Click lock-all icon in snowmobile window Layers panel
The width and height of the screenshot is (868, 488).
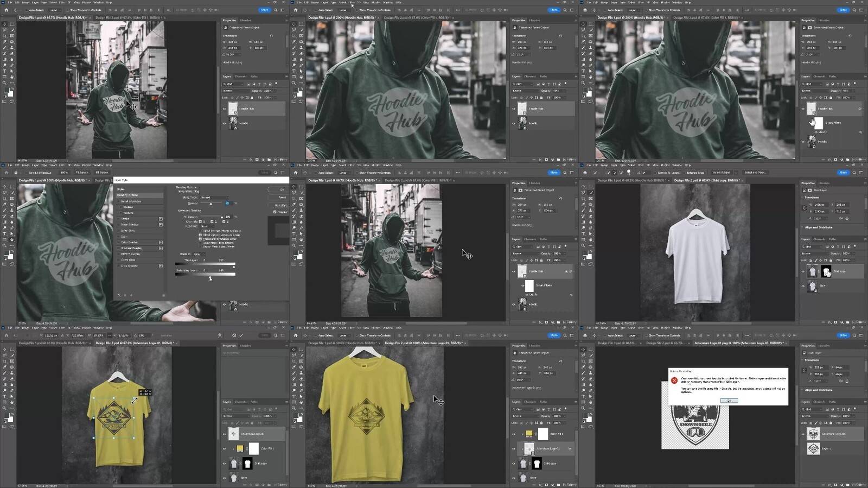pos(831,423)
